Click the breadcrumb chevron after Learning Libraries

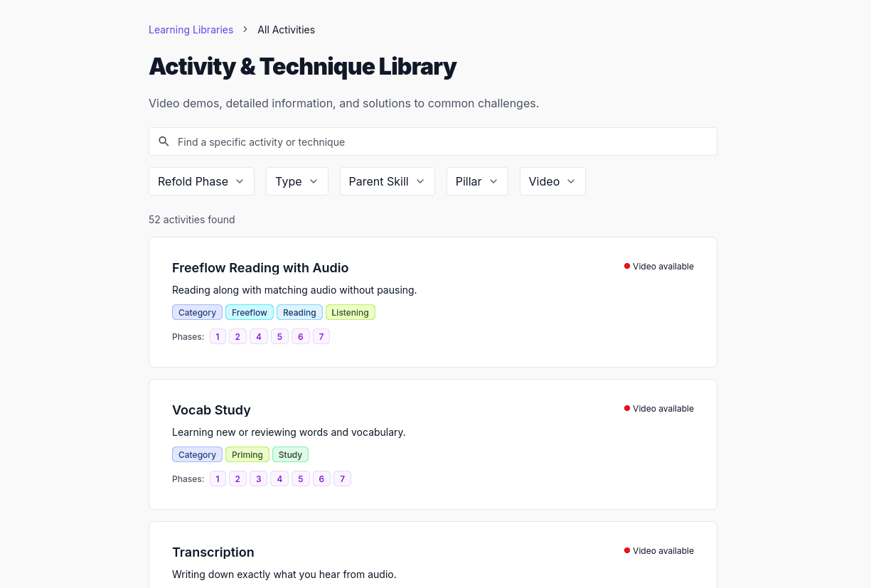(x=245, y=30)
